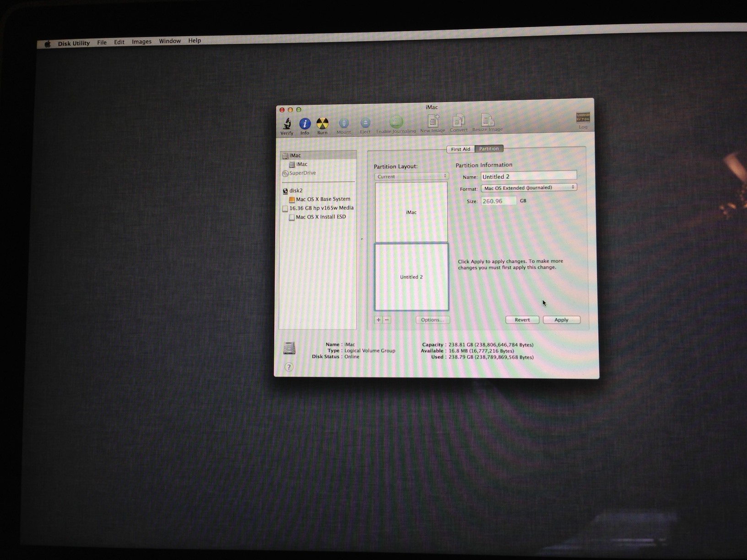Open the File menu
The width and height of the screenshot is (747, 560).
tap(102, 43)
